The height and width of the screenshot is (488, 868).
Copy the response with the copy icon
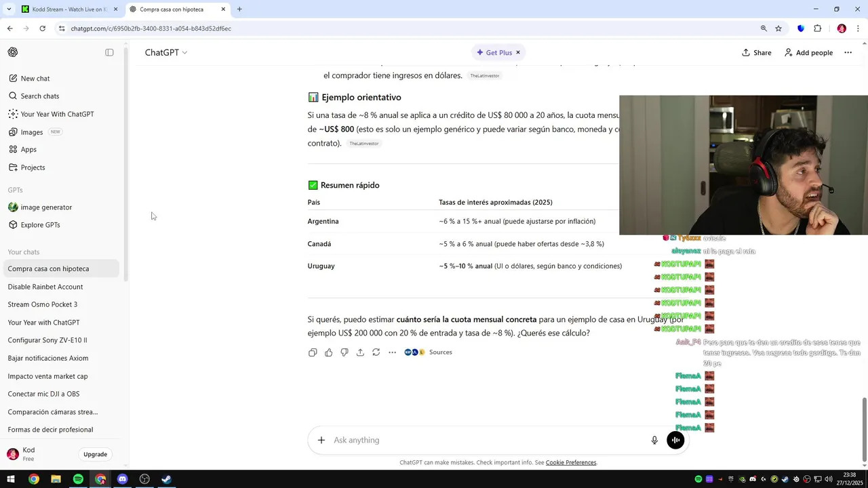coord(313,352)
